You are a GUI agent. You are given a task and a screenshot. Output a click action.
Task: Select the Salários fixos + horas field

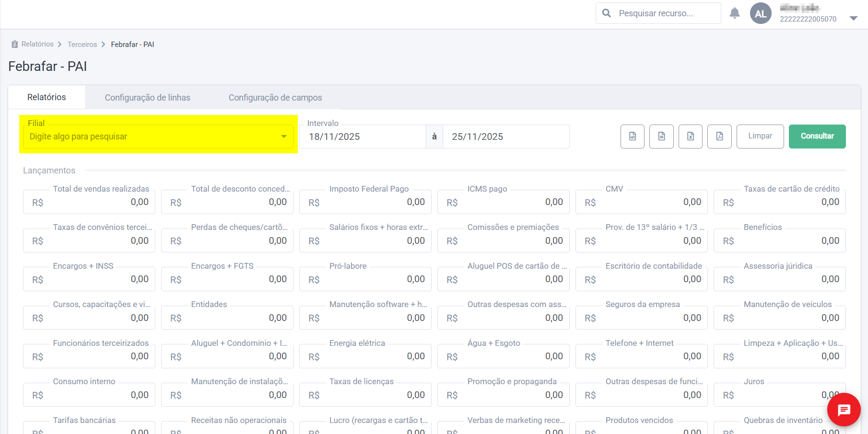point(365,240)
